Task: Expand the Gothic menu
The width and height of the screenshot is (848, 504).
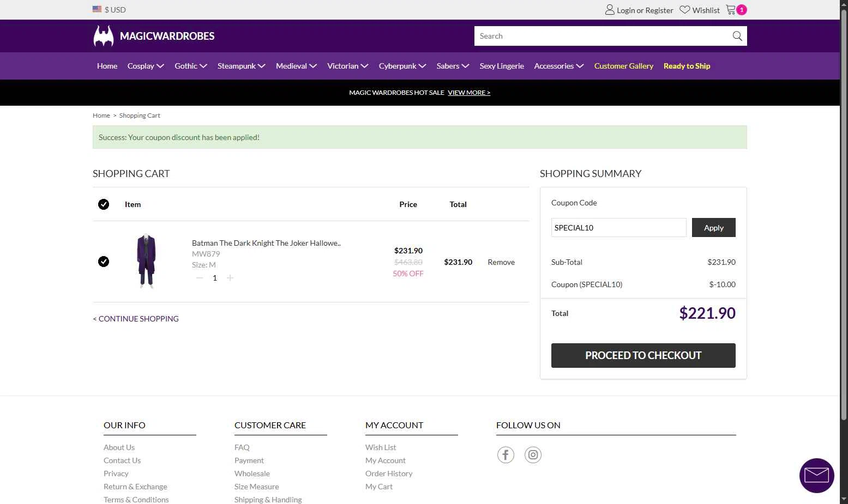Action: (x=191, y=66)
